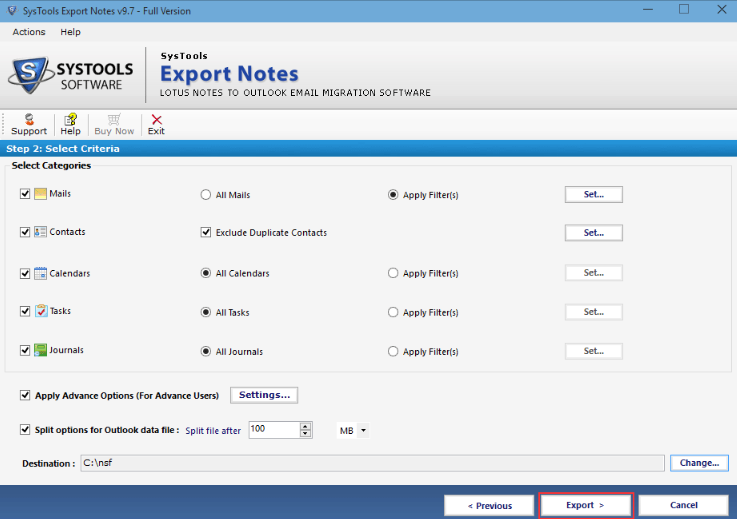This screenshot has width=737, height=519.
Task: Click the Tasks clipboard icon
Action: coord(41,311)
